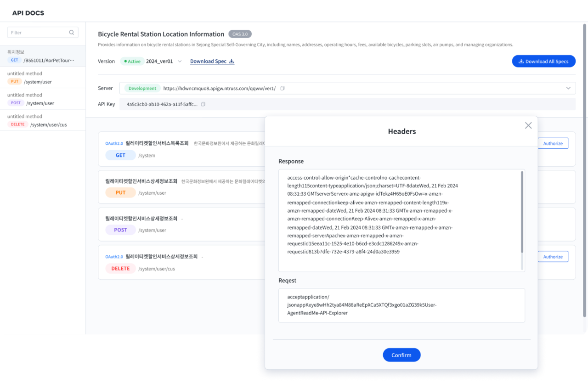Select 위치정보 GET method in sidebar
This screenshot has height=383, width=588.
click(x=43, y=56)
